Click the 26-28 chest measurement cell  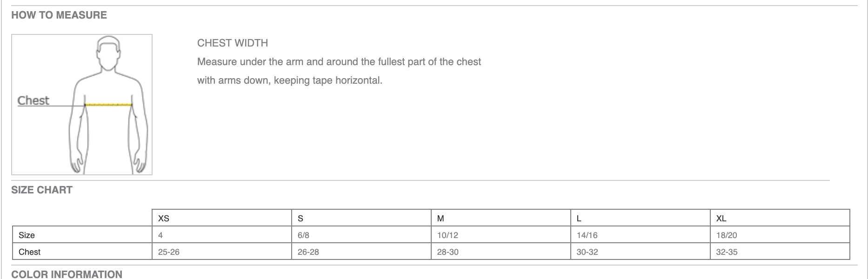tap(308, 252)
